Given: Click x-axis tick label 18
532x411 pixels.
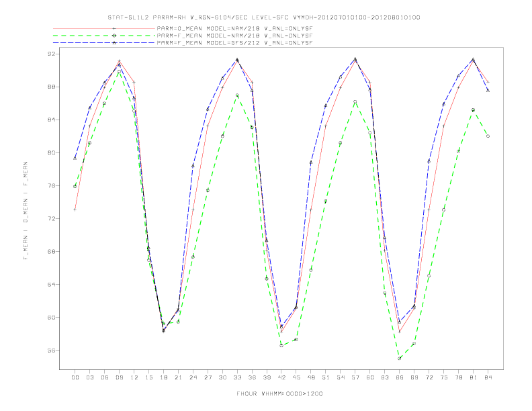Looking at the screenshot, I should (x=163, y=377).
